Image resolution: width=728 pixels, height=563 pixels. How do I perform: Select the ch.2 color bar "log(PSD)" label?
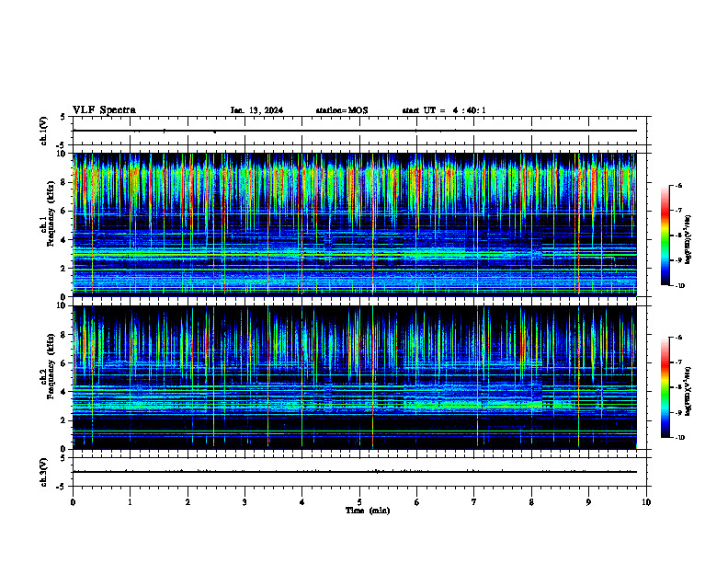pyautogui.click(x=688, y=392)
